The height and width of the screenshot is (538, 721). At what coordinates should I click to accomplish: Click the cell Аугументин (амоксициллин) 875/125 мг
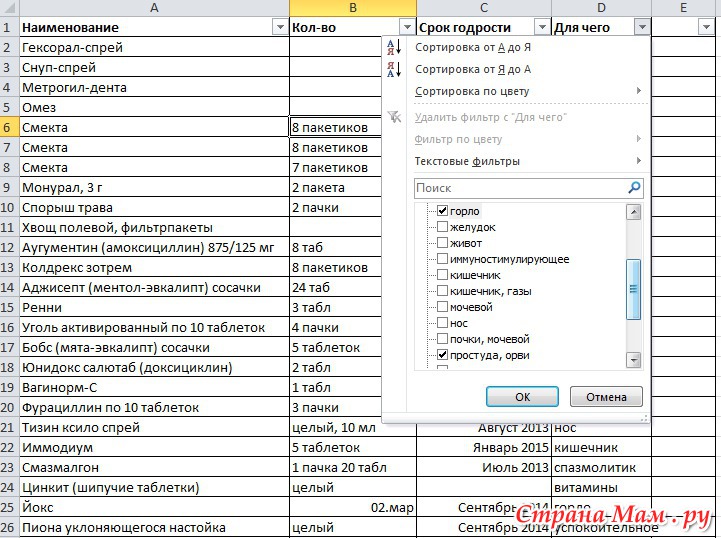(154, 247)
